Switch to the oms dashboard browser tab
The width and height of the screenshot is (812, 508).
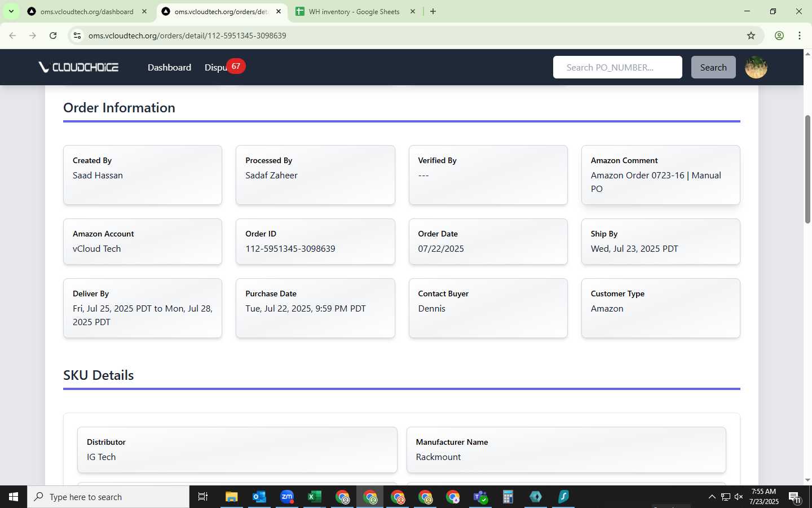(87, 11)
